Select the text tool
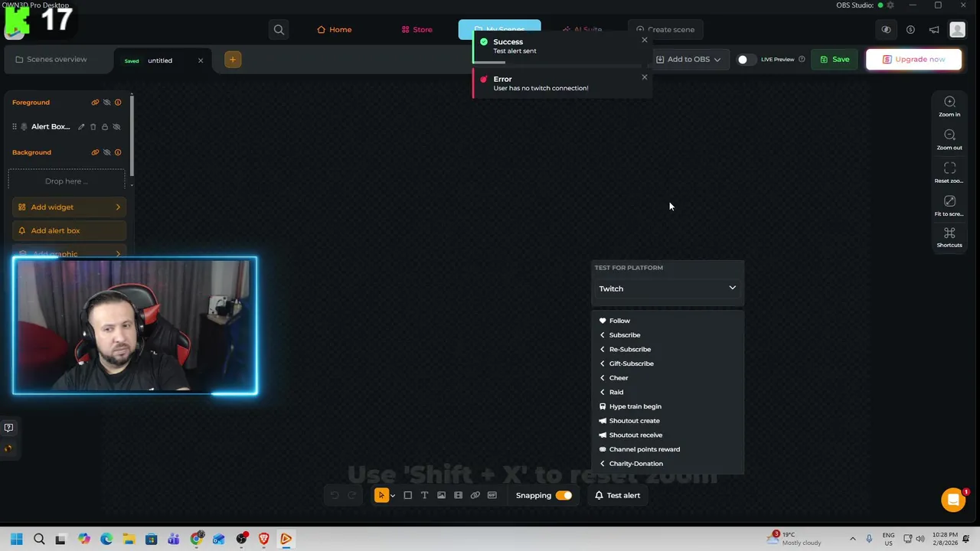 tap(425, 495)
